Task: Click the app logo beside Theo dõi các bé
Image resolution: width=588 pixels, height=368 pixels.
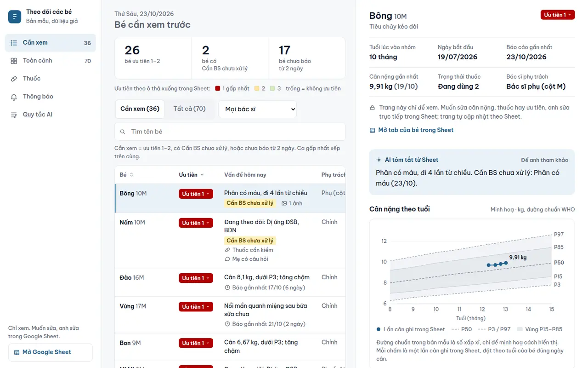Action: click(15, 17)
